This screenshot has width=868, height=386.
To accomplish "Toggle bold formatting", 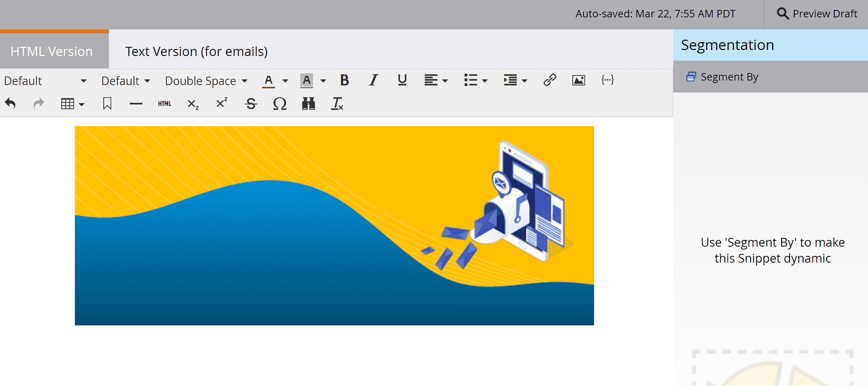I will pyautogui.click(x=344, y=80).
